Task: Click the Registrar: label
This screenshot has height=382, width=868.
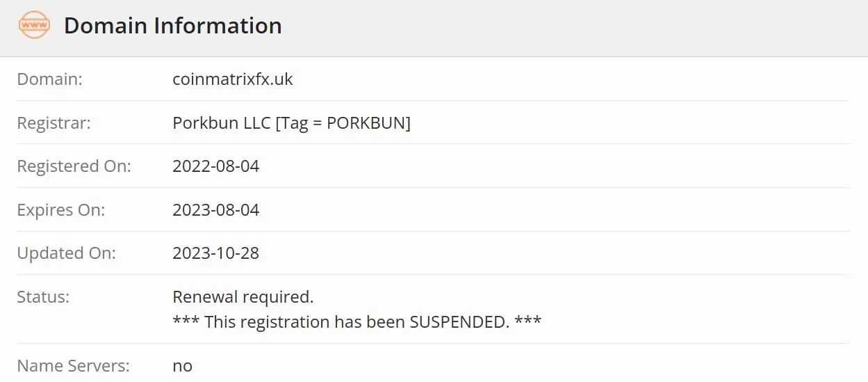Action: coord(54,123)
